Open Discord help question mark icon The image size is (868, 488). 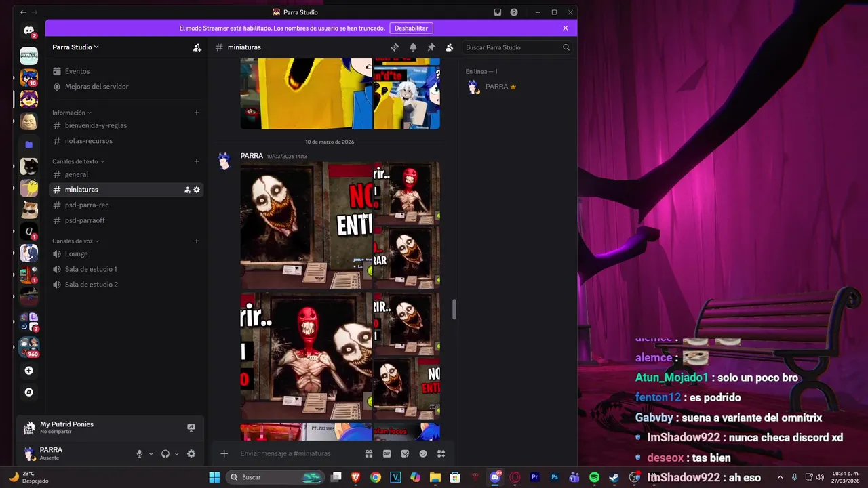pos(514,12)
